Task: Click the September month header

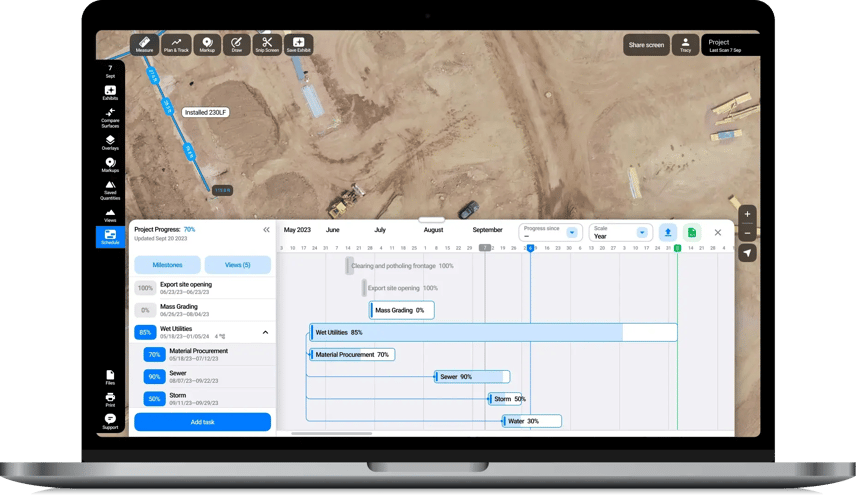Action: click(x=488, y=230)
